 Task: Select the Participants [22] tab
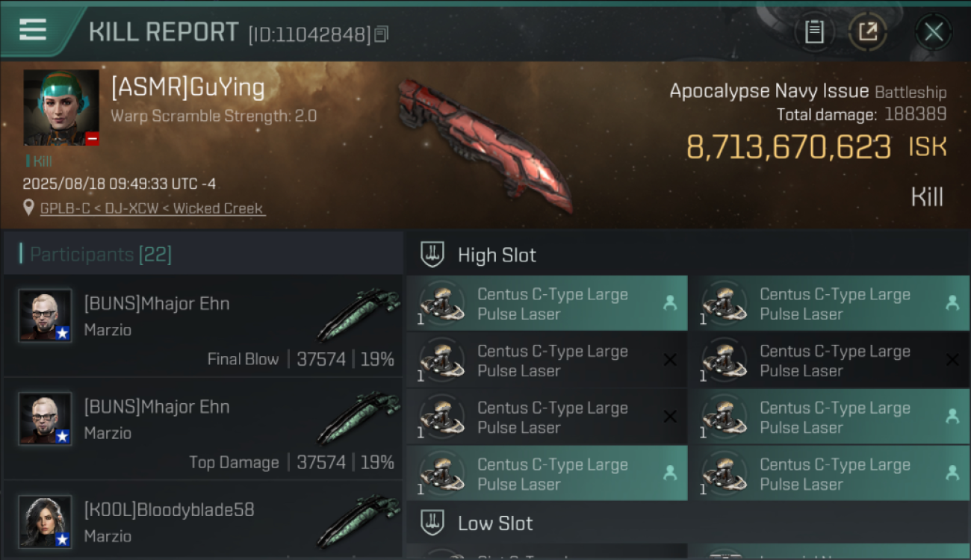click(101, 255)
